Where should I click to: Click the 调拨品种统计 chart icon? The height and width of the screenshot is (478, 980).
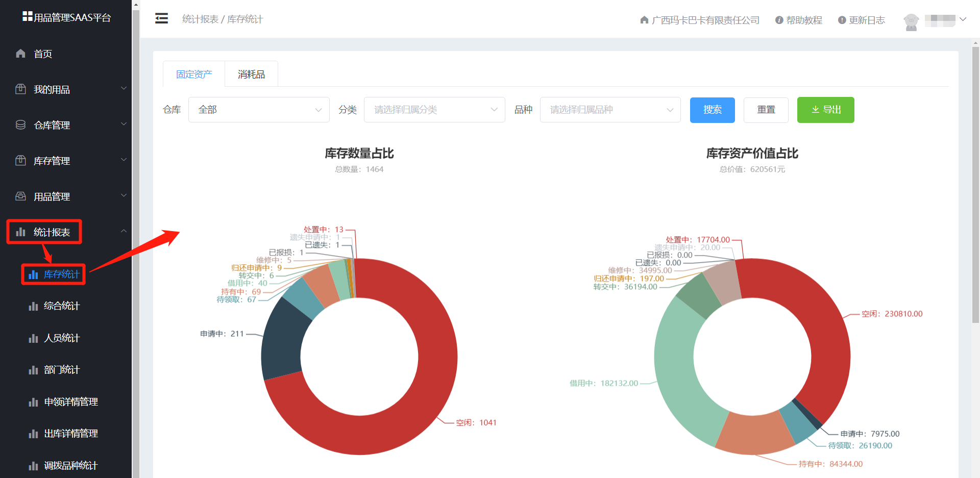coord(33,466)
